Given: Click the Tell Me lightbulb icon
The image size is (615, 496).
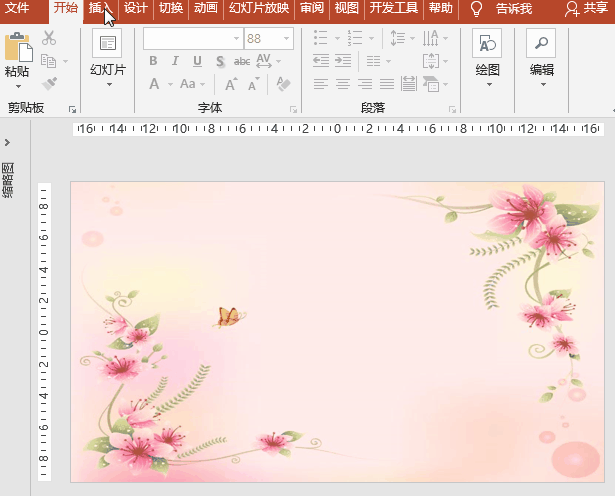Looking at the screenshot, I should click(476, 9).
